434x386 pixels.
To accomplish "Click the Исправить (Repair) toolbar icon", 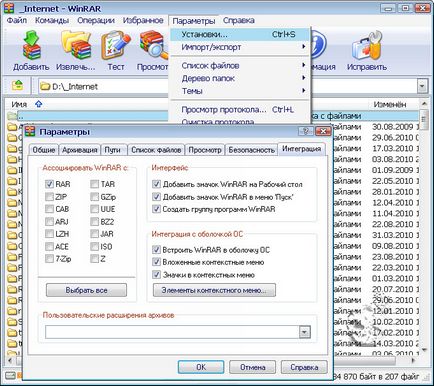I will pos(367,46).
